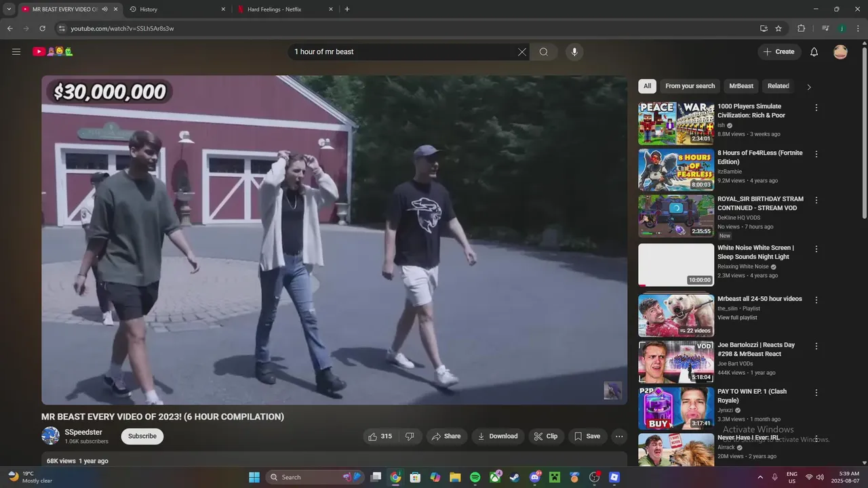Open White Noise White Screen thumbnail
868x488 pixels.
[x=676, y=264]
